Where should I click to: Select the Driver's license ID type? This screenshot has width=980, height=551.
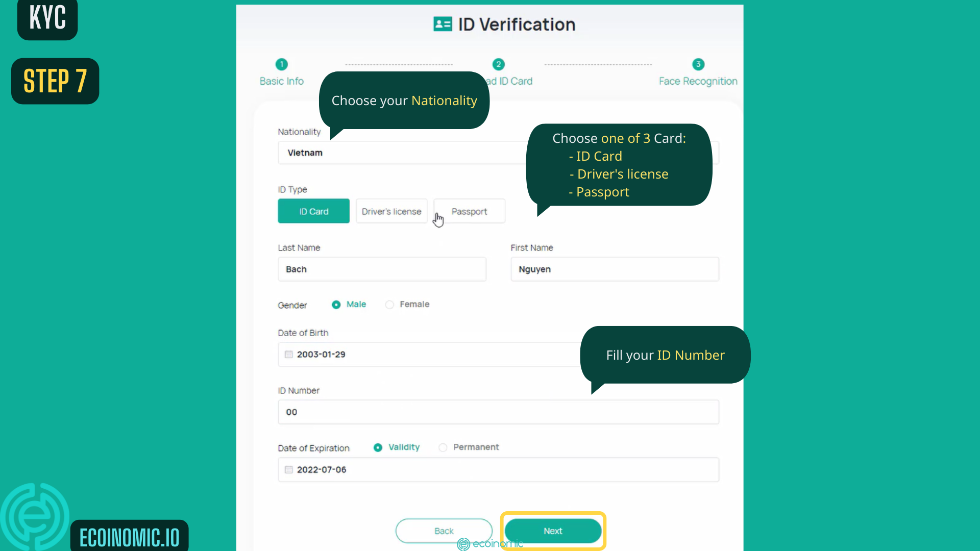391,211
